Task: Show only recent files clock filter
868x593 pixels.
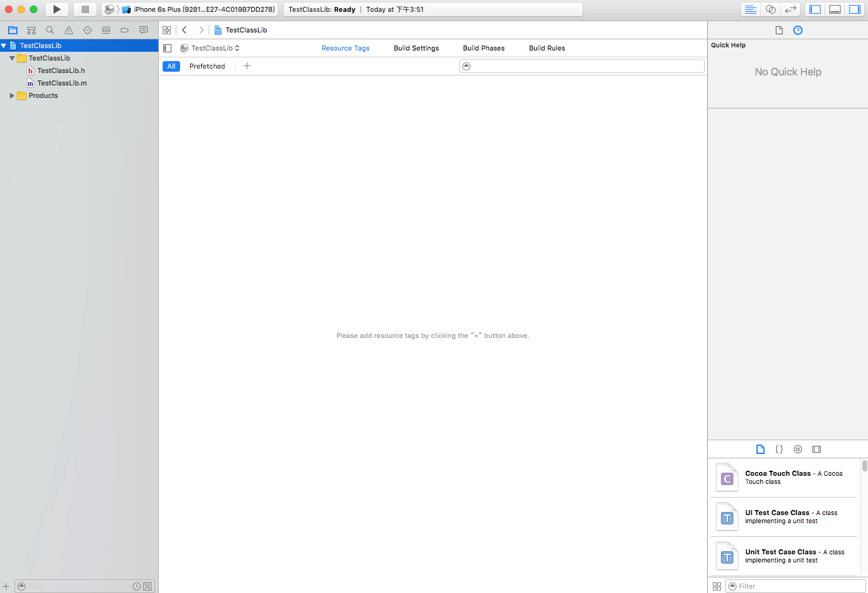Action: [x=136, y=586]
